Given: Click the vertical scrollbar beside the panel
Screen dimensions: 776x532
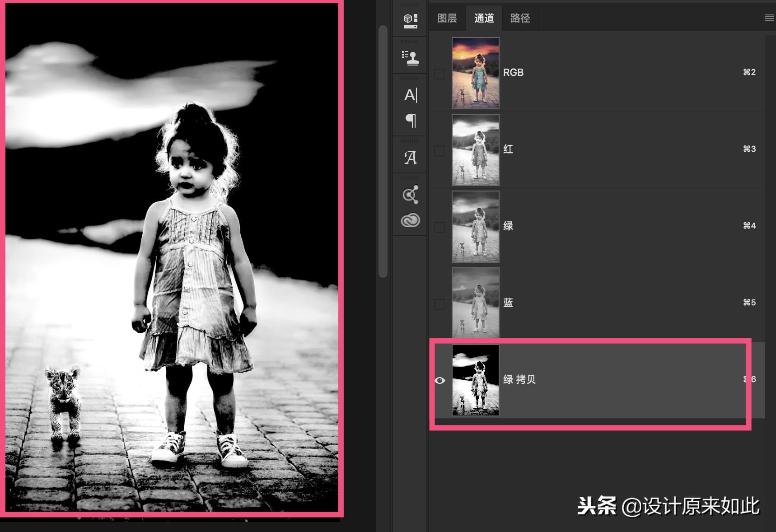Looking at the screenshot, I should point(383,135).
